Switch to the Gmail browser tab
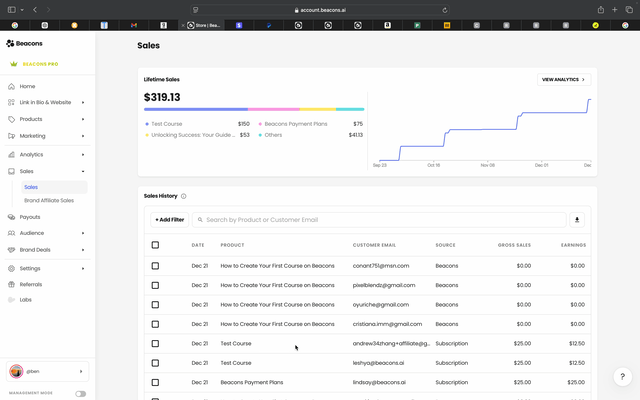The height and width of the screenshot is (400, 640). click(134, 25)
